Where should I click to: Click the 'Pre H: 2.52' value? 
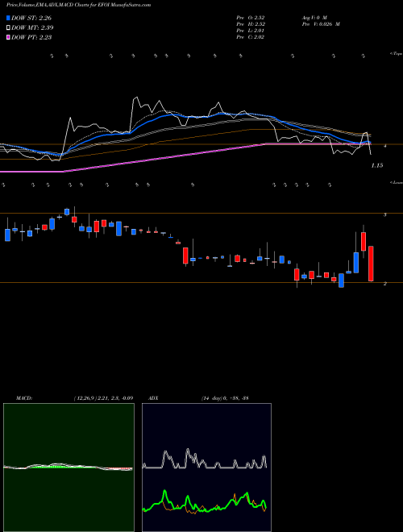(251, 24)
